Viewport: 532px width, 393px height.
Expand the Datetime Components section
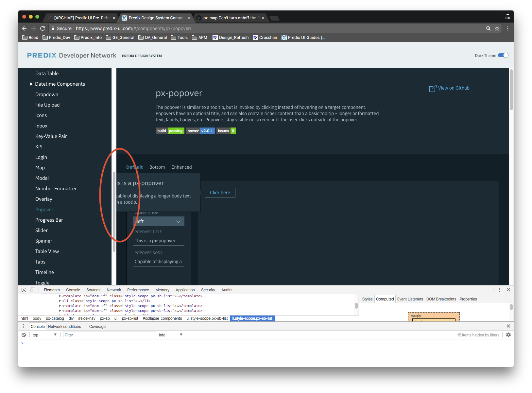[31, 84]
